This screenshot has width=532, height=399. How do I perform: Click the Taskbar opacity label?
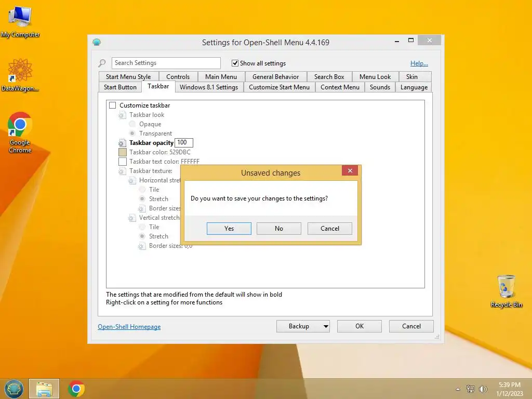(x=151, y=143)
